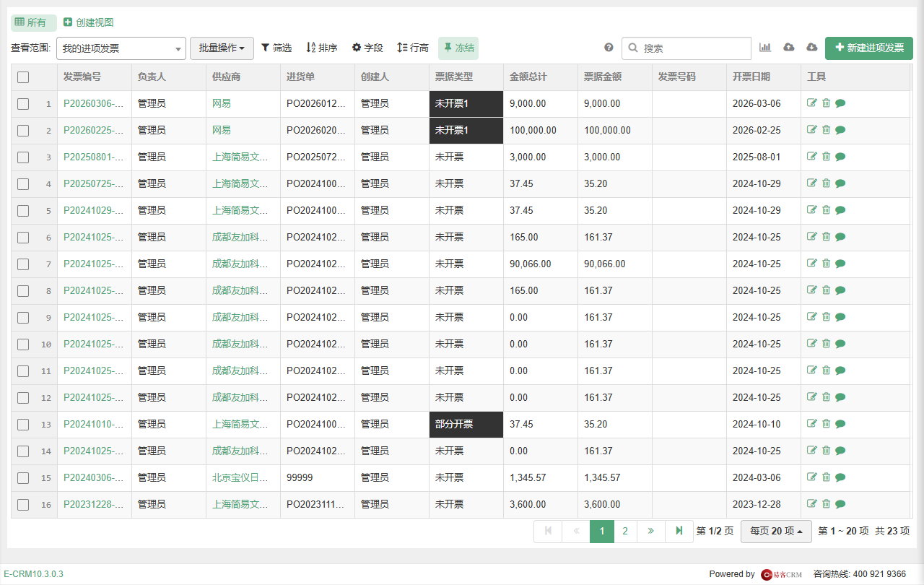924x585 pixels.
Task: Select the 所有 view tab
Action: (x=33, y=22)
